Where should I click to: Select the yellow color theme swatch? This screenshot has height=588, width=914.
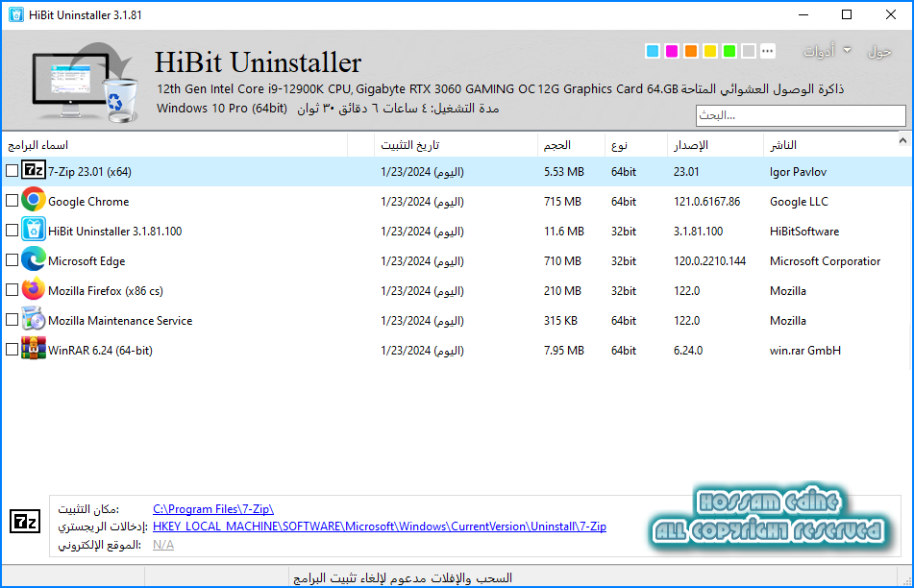point(710,51)
